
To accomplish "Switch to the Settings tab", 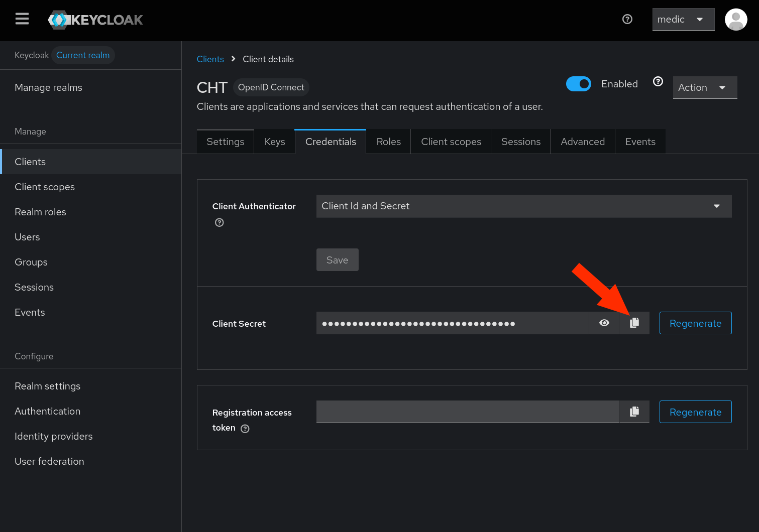I will pos(226,142).
